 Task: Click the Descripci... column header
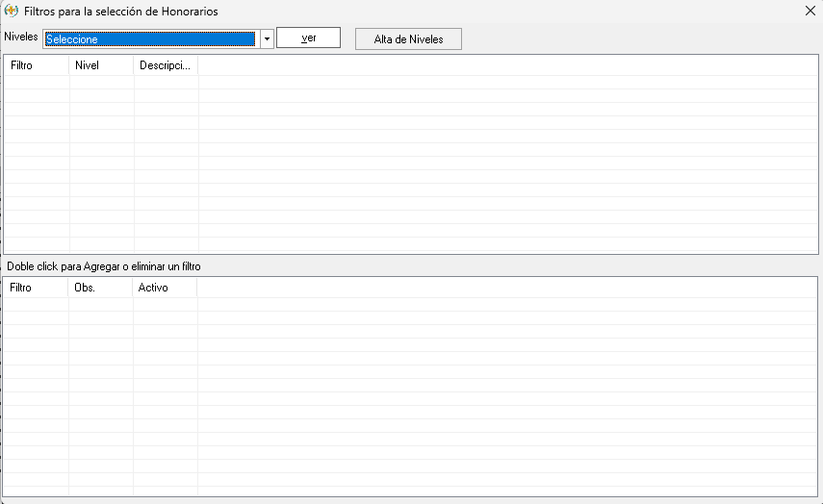coord(166,65)
